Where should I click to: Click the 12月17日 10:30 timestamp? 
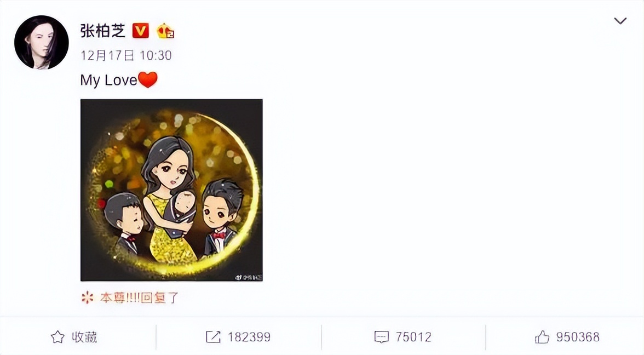click(x=126, y=55)
